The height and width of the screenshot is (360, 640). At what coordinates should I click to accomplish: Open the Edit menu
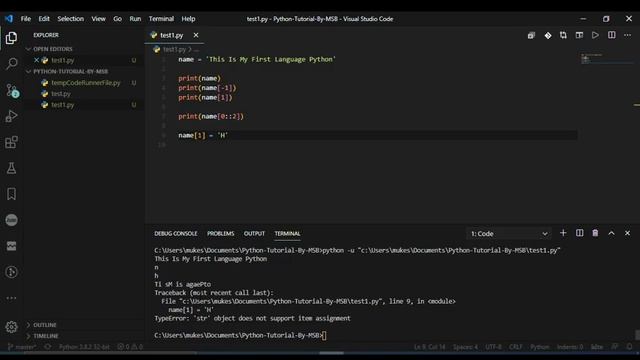44,19
